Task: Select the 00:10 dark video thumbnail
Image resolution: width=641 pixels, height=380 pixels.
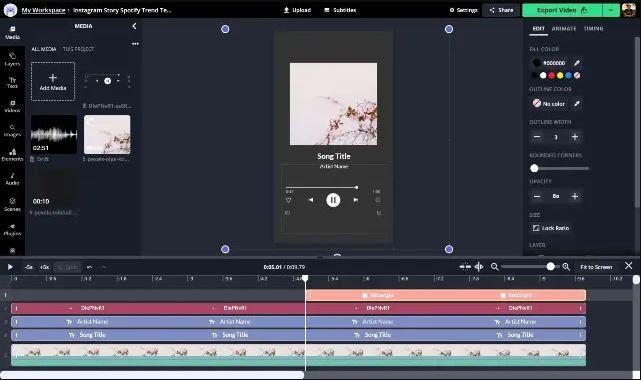Action: pyautogui.click(x=54, y=188)
